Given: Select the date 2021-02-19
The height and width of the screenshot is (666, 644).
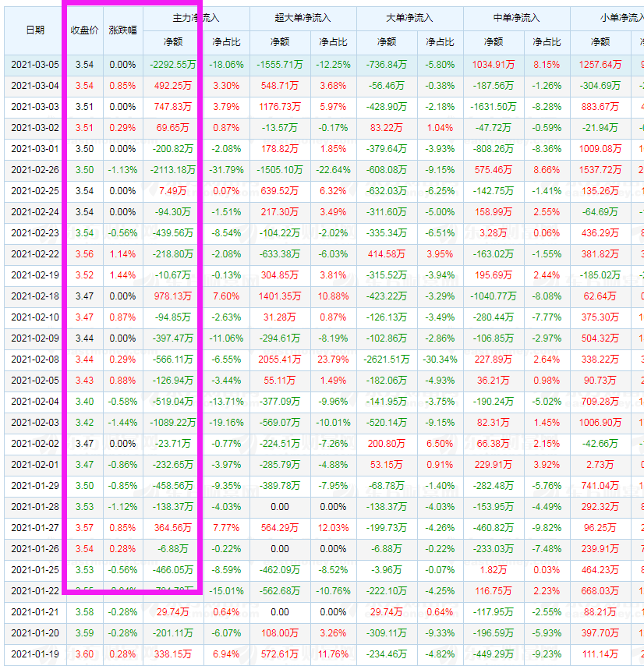Looking at the screenshot, I should coord(35,275).
